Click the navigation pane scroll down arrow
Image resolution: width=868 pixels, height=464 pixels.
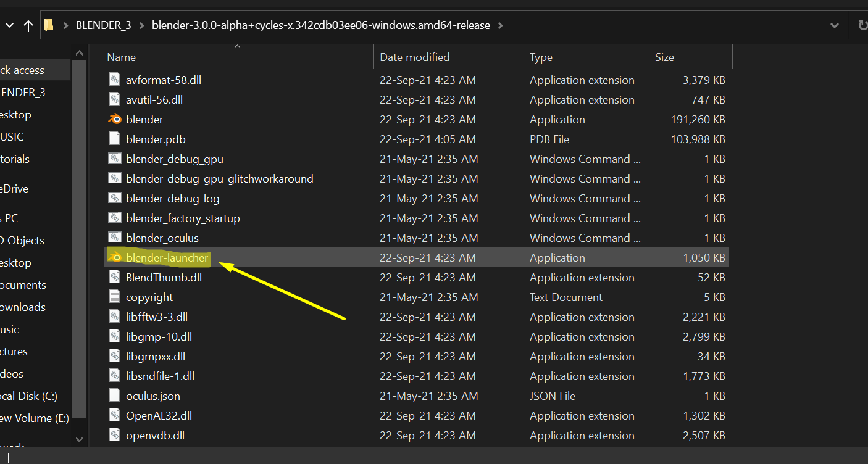[x=79, y=439]
